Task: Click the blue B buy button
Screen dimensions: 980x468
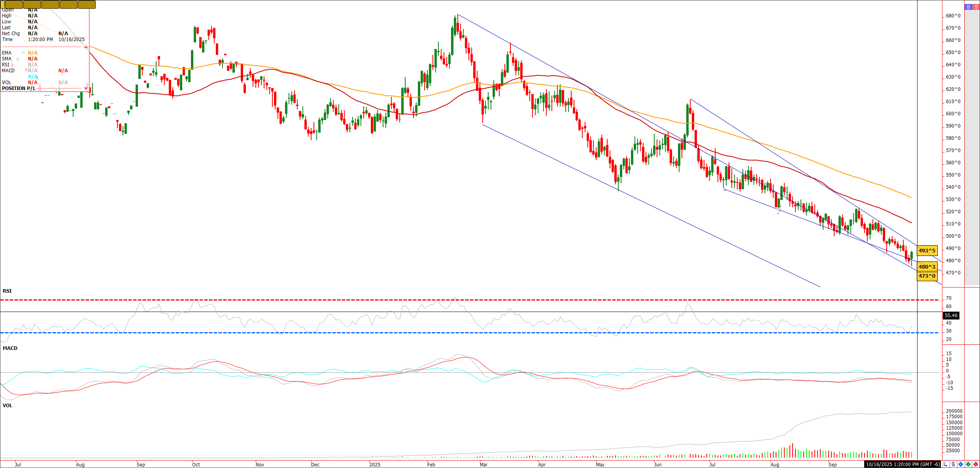Action: [x=968, y=7]
